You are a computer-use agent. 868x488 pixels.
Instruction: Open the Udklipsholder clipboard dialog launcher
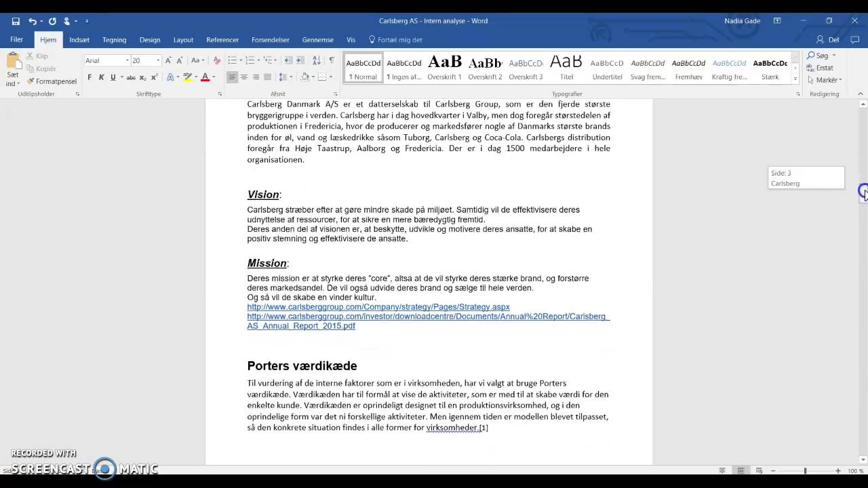pos(77,94)
